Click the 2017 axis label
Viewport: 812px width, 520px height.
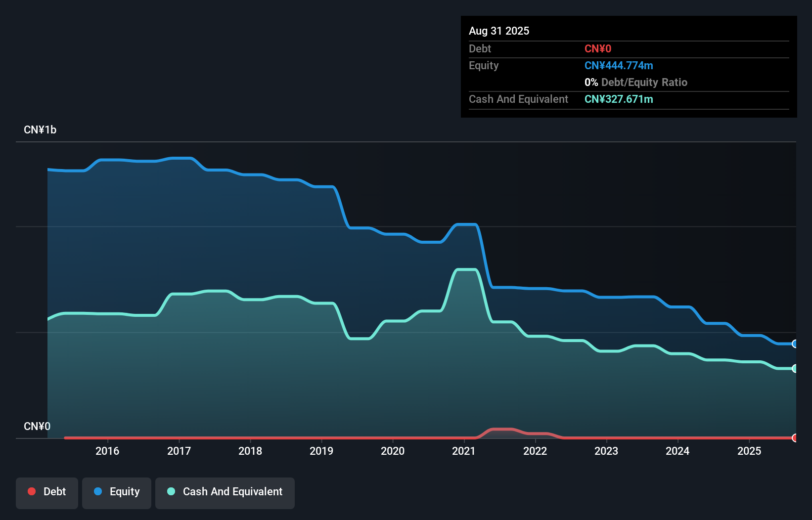[x=179, y=451]
